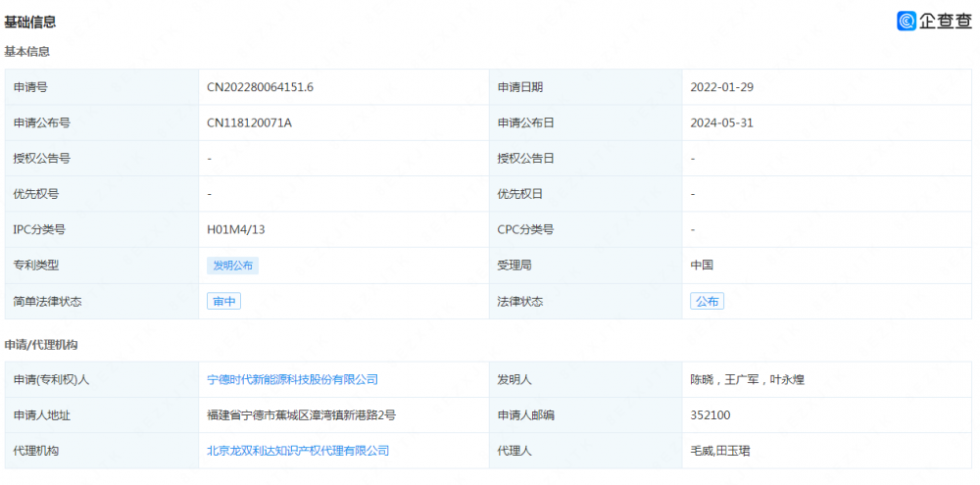Viewport: 980px width, 485px height.
Task: Click the 申请公布日 label cell
Action: [x=586, y=123]
